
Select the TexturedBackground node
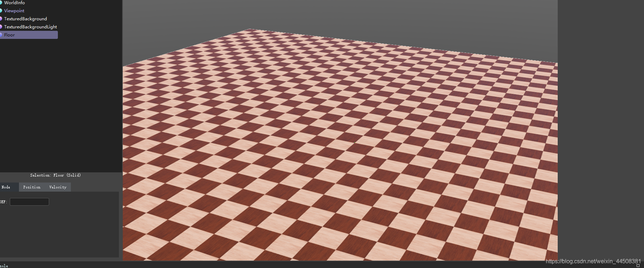tap(25, 19)
